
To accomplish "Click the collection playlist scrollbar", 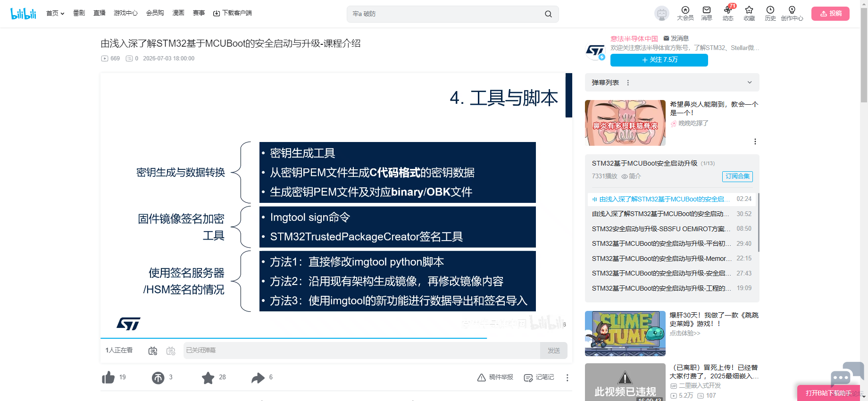I will pyautogui.click(x=759, y=222).
